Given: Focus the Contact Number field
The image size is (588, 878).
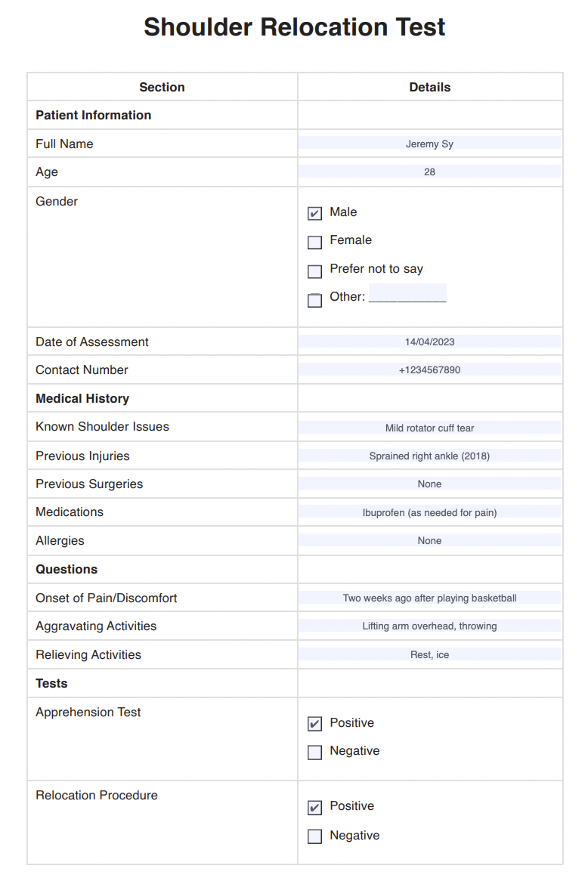Looking at the screenshot, I should pos(429,369).
